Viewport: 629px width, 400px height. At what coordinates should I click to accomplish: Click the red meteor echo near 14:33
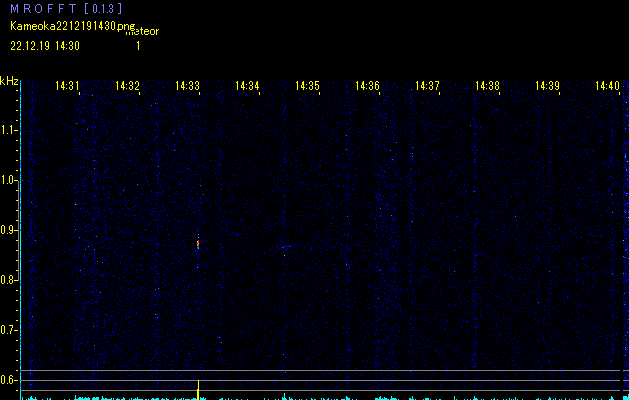point(198,243)
